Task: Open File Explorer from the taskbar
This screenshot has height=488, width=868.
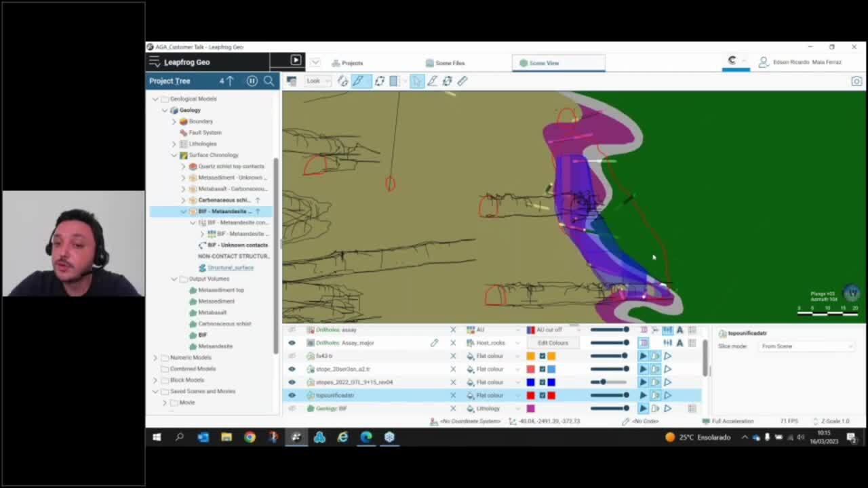Action: (226, 437)
